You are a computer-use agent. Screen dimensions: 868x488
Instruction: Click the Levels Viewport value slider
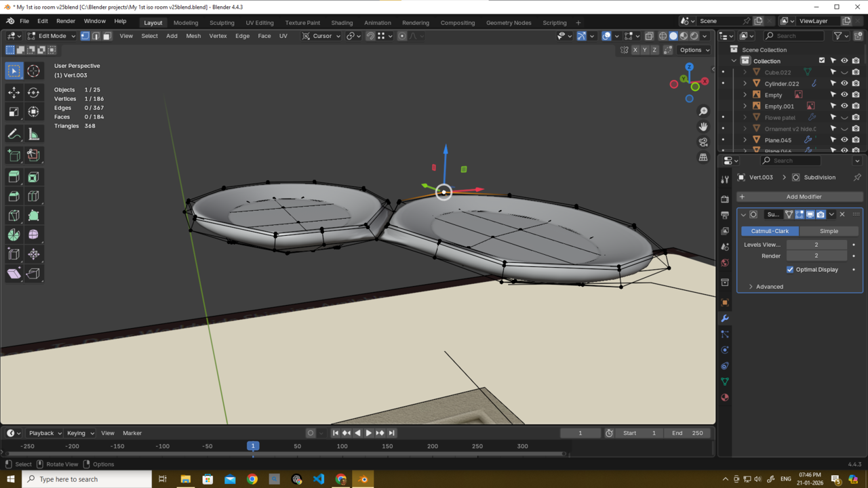pos(816,245)
